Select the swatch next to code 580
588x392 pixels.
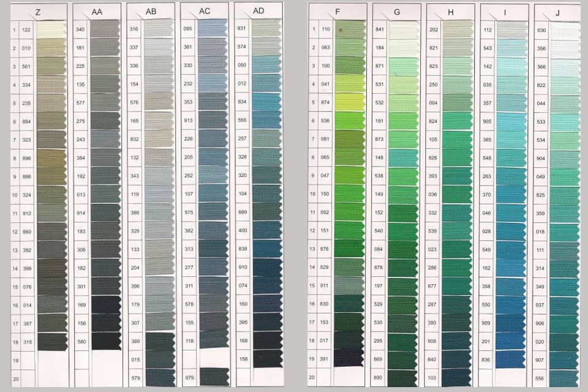click(x=107, y=341)
